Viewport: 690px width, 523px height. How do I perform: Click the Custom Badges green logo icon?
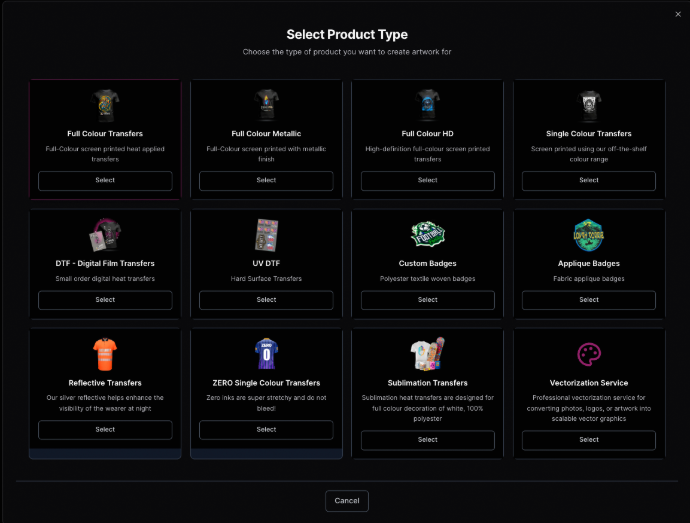(428, 235)
